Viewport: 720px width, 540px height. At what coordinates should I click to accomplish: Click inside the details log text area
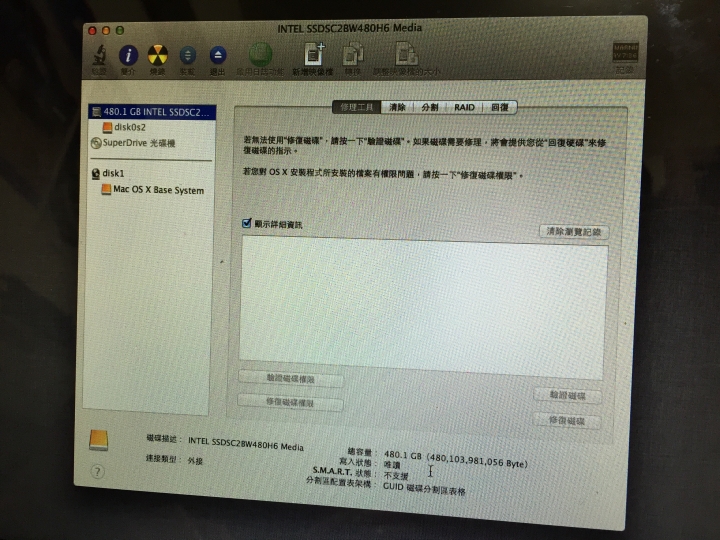click(x=422, y=307)
